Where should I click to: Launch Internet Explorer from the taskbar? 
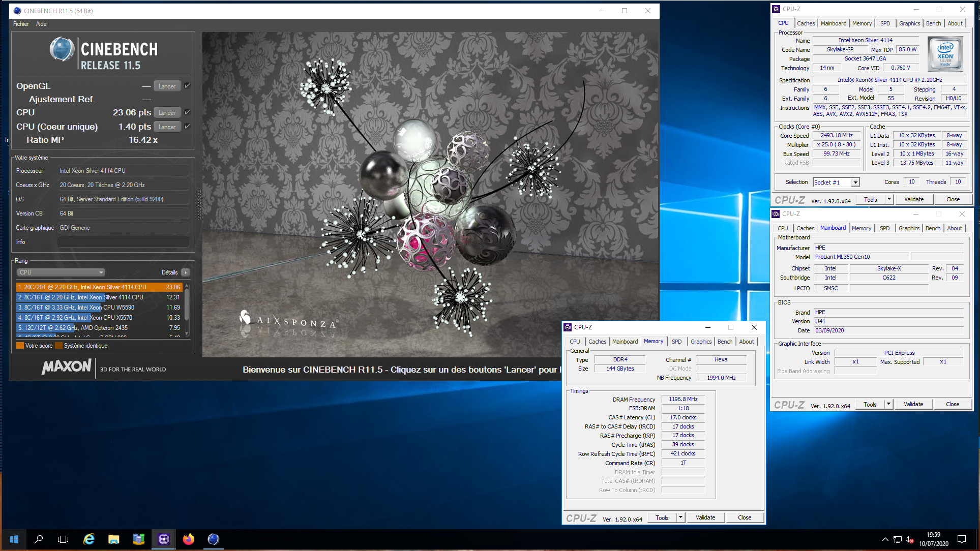88,539
